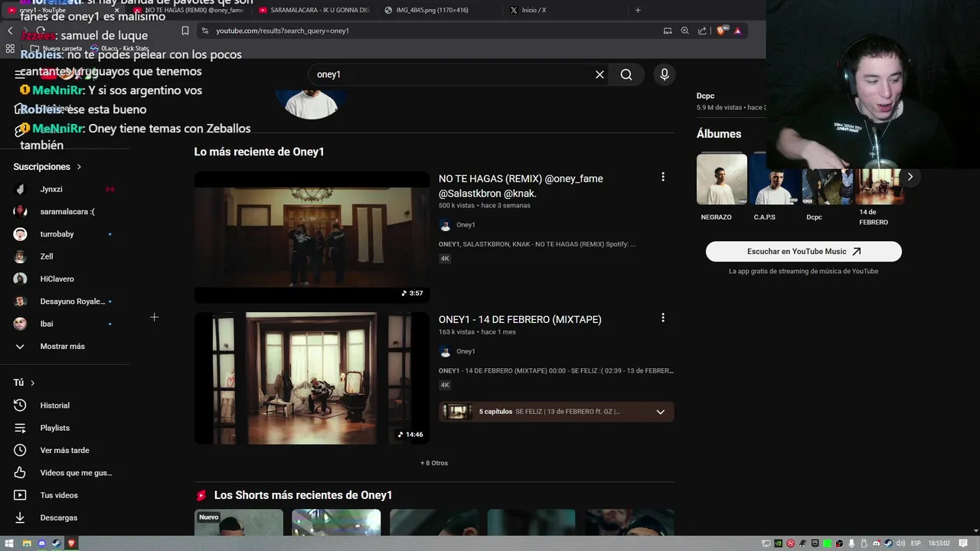Open File Explorer from the taskbar
This screenshot has width=980, height=551.
coord(26,543)
